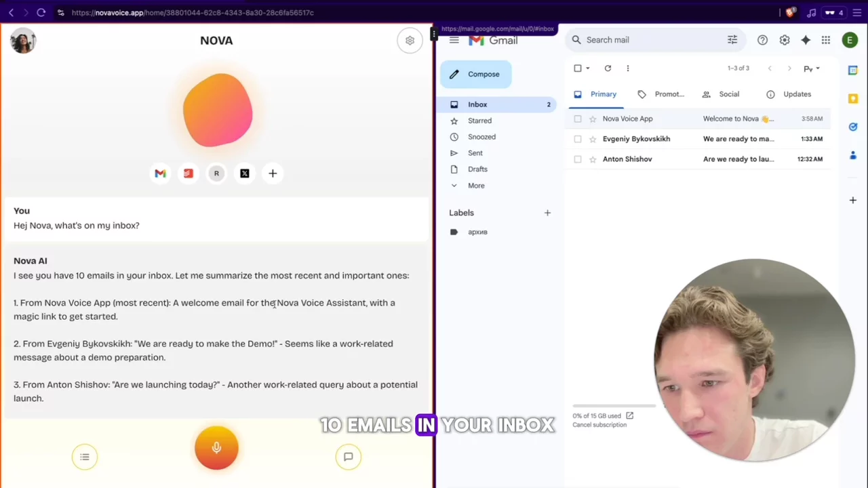Viewport: 868px width, 488px height.
Task: Select the Anton Shishov email checkbox
Action: (578, 159)
